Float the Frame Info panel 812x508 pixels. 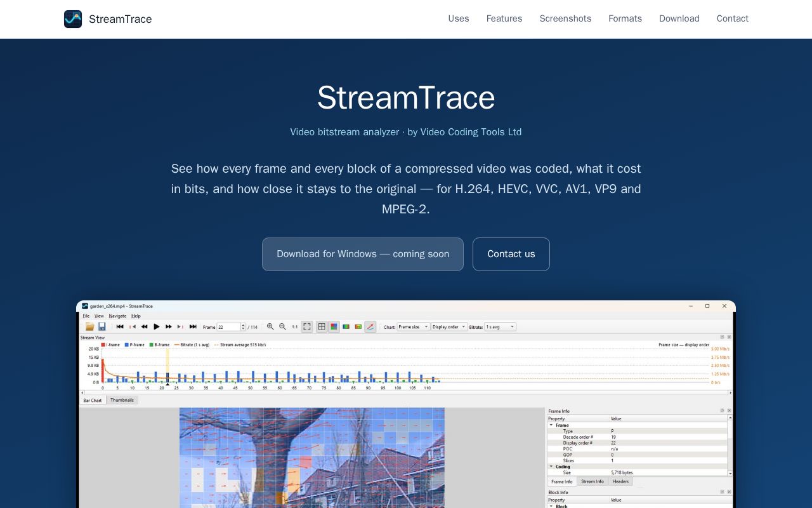coord(722,411)
